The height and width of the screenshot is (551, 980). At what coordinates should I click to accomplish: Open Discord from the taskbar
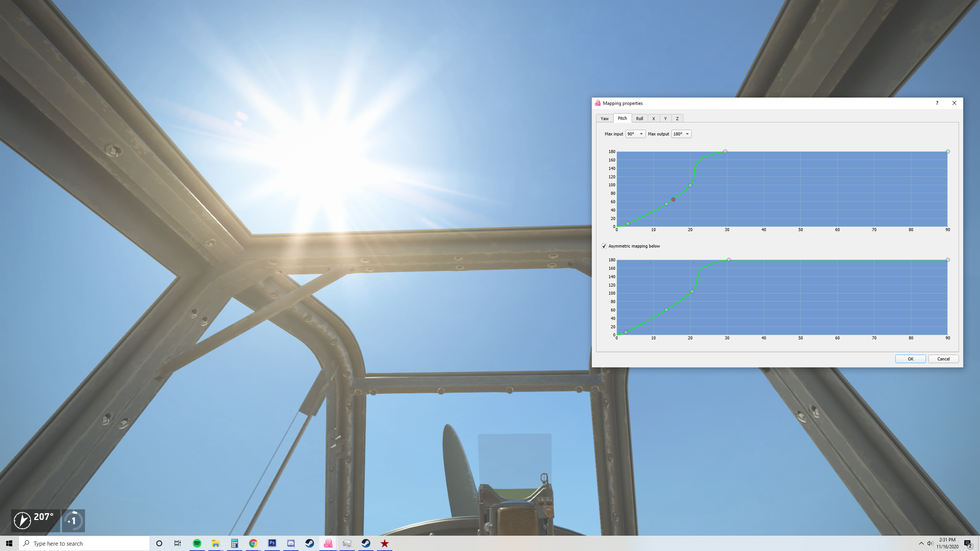[x=291, y=543]
